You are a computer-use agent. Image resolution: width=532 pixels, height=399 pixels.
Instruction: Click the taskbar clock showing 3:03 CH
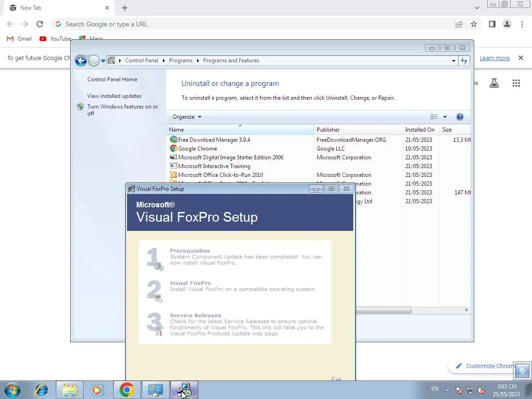[507, 390]
